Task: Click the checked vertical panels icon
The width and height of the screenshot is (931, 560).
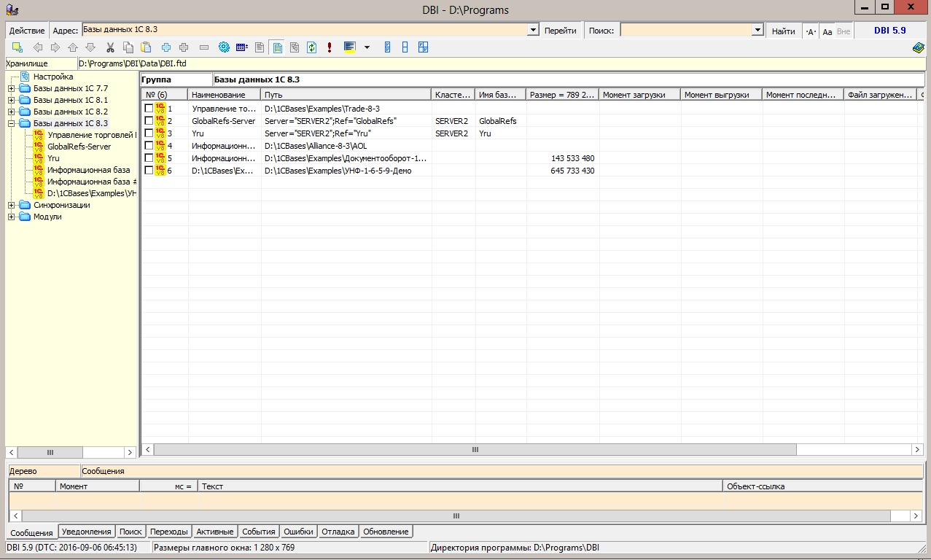Action: pyautogui.click(x=387, y=47)
